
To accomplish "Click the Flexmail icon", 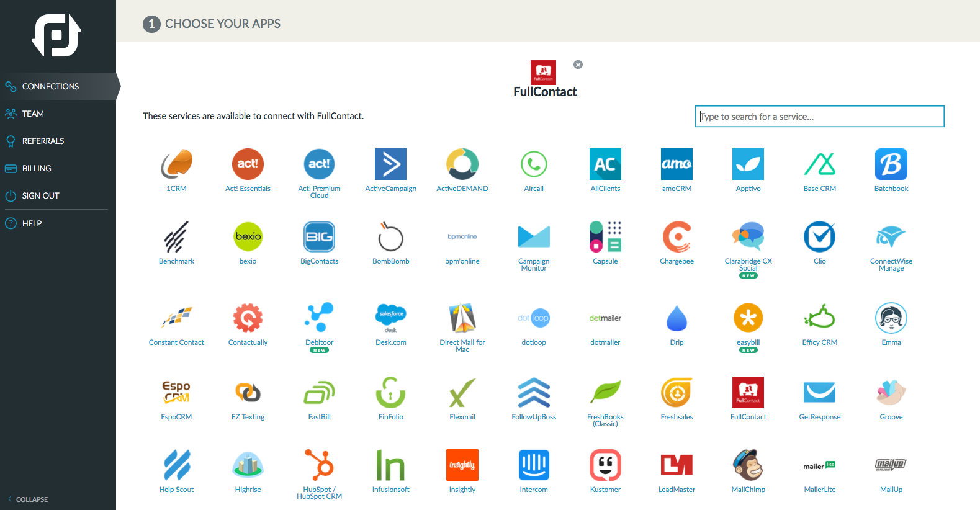I will click(462, 392).
